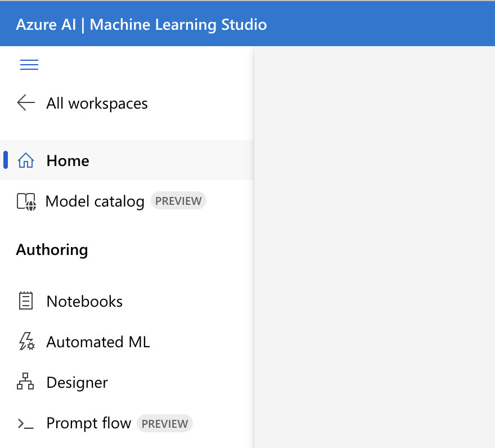
Task: Open Prompt flow
Action: 88,423
